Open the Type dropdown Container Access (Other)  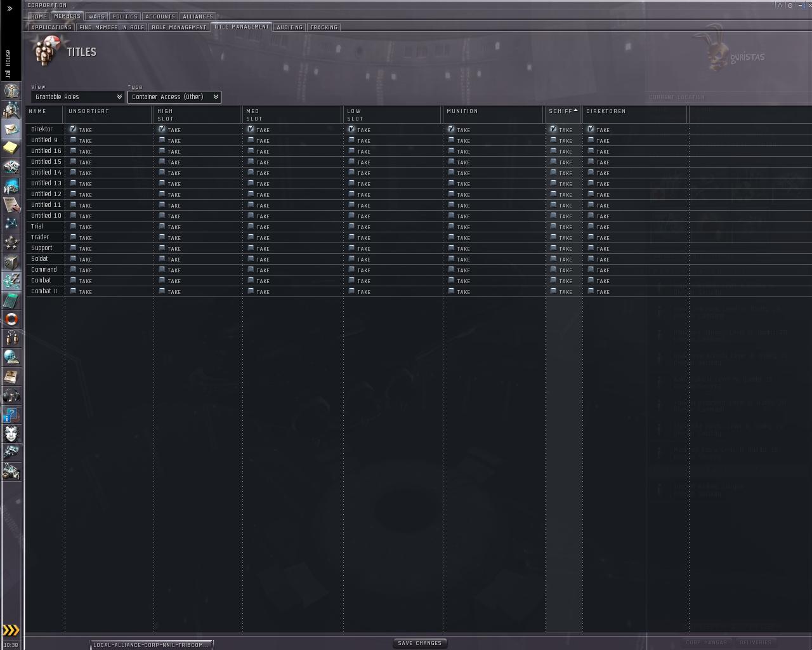pyautogui.click(x=174, y=97)
